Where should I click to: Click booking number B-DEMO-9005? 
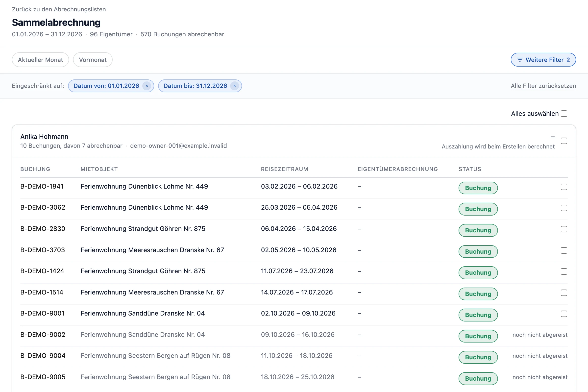point(43,377)
